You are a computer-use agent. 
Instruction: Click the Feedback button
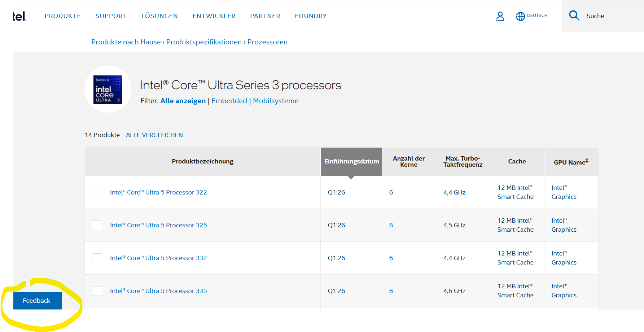[37, 301]
